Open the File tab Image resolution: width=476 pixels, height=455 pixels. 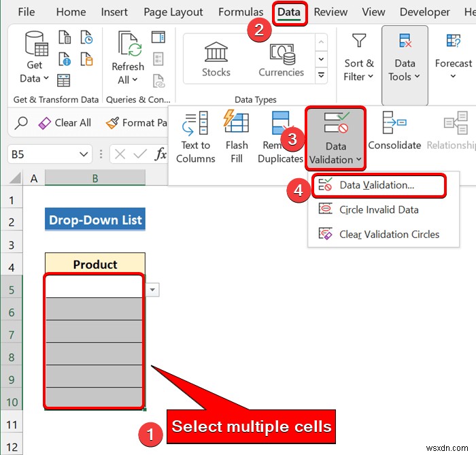pyautogui.click(x=26, y=12)
